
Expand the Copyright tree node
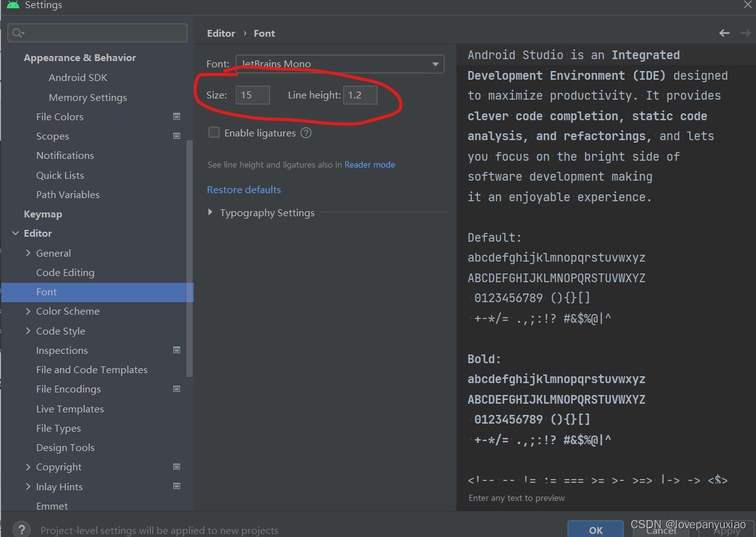[x=28, y=467]
